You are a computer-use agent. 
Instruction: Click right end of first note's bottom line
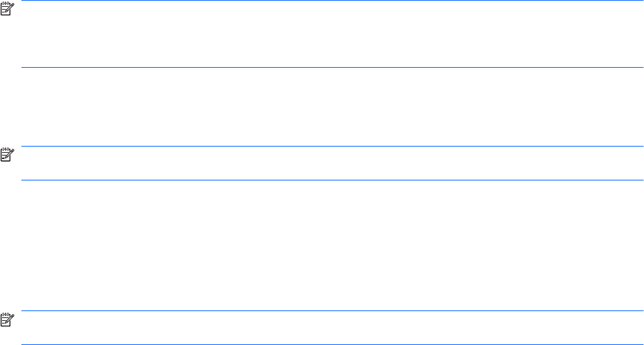coord(642,67)
